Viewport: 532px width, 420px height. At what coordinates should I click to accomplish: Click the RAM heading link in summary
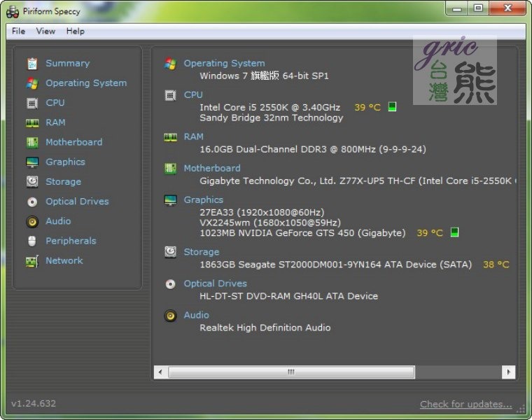click(194, 136)
